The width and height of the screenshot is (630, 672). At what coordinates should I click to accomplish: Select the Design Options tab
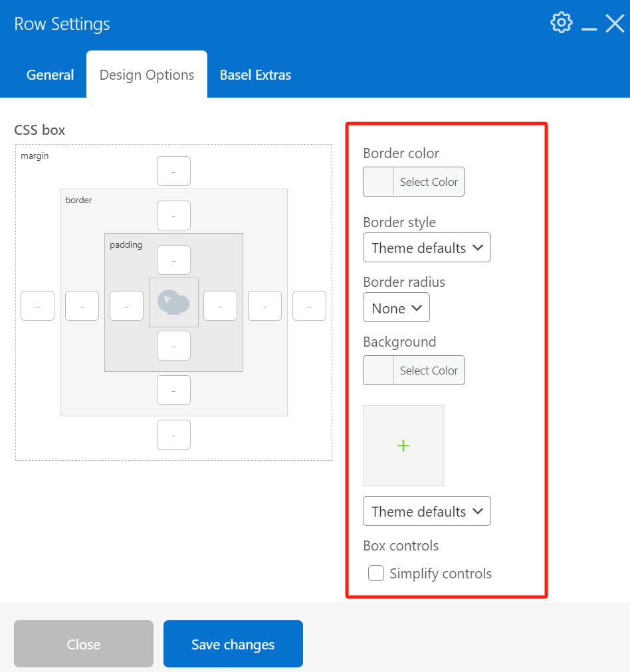[x=147, y=75]
